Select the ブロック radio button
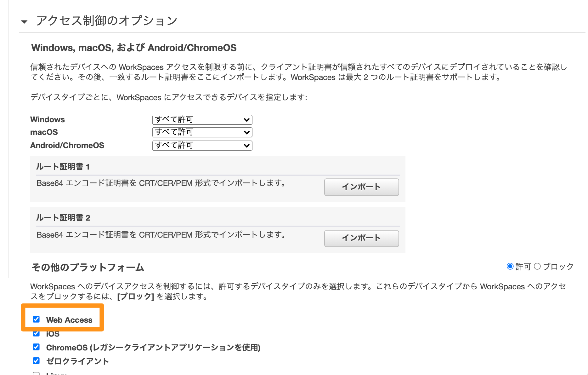Viewport: 588px width, 375px height. coord(537,267)
